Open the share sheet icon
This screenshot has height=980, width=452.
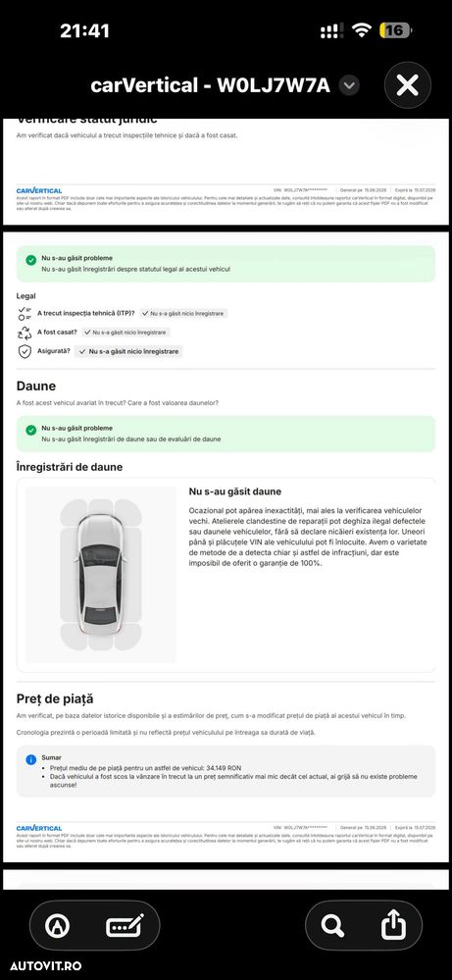394,925
